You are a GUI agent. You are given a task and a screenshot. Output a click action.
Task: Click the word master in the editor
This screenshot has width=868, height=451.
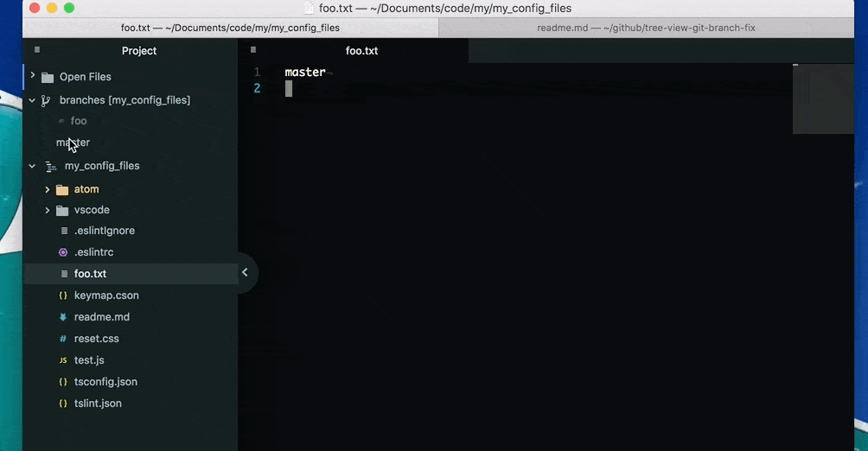click(x=305, y=72)
